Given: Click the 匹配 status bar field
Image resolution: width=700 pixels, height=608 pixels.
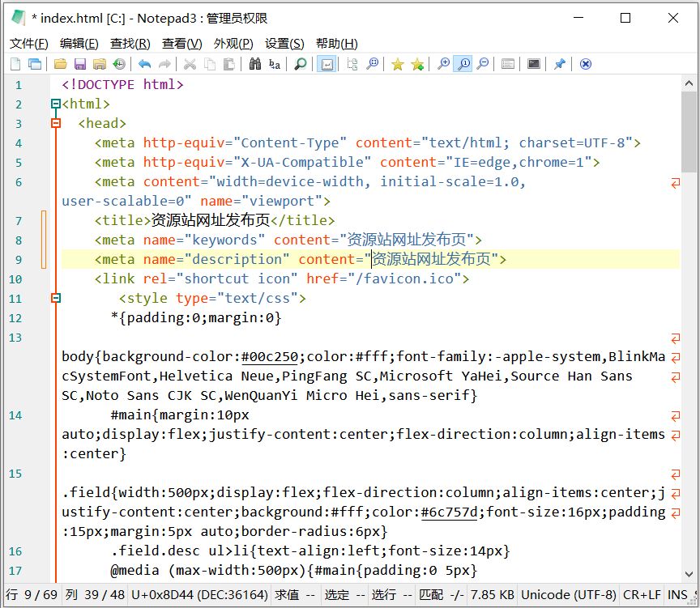Looking at the screenshot, I should (441, 595).
